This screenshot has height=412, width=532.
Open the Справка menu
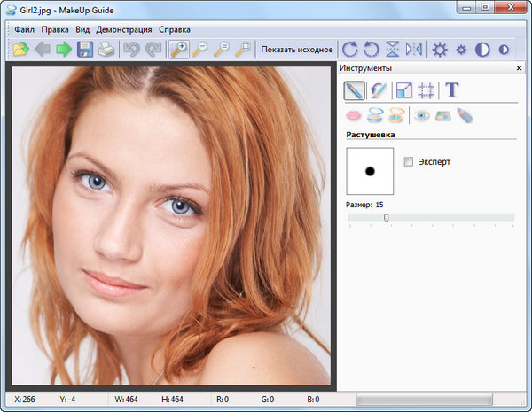pyautogui.click(x=175, y=29)
